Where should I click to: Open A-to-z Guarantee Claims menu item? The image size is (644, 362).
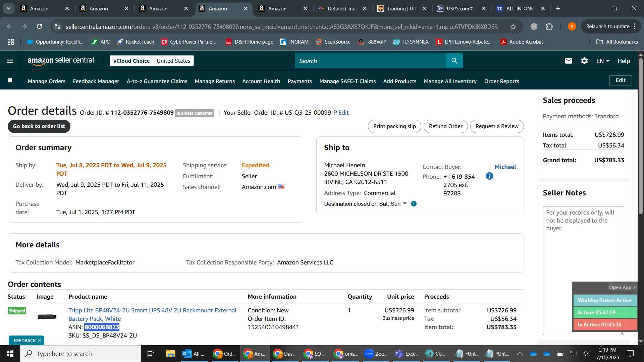pyautogui.click(x=157, y=81)
